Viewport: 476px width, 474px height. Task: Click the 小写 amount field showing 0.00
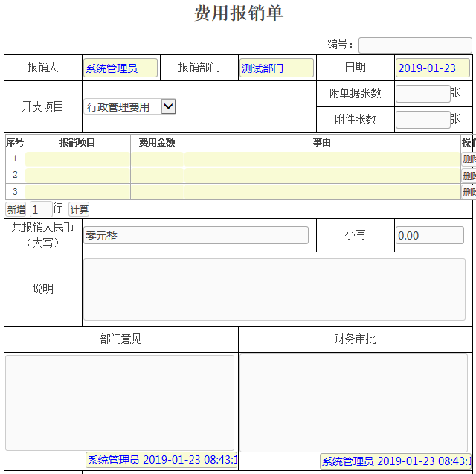(430, 235)
